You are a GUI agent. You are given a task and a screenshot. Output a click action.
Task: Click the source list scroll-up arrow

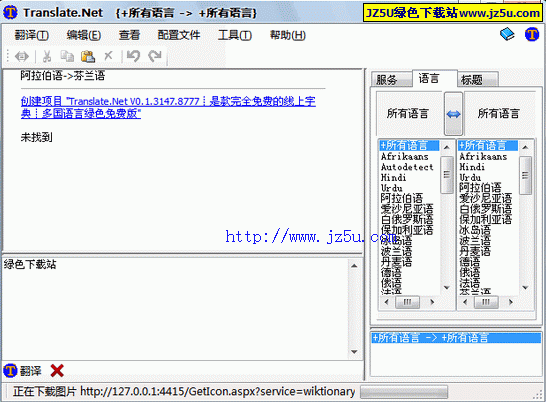446,147
